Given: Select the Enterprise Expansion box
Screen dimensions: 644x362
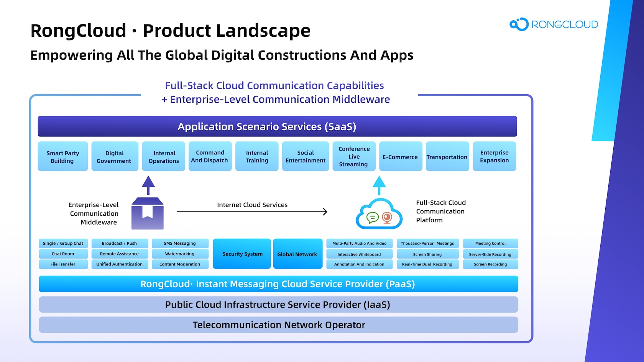Looking at the screenshot, I should click(495, 156).
